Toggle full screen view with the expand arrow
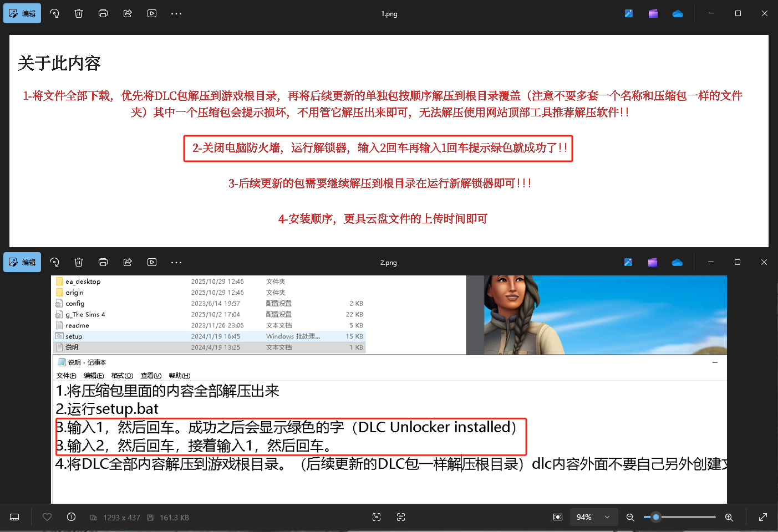Image resolution: width=778 pixels, height=532 pixels. 763,517
